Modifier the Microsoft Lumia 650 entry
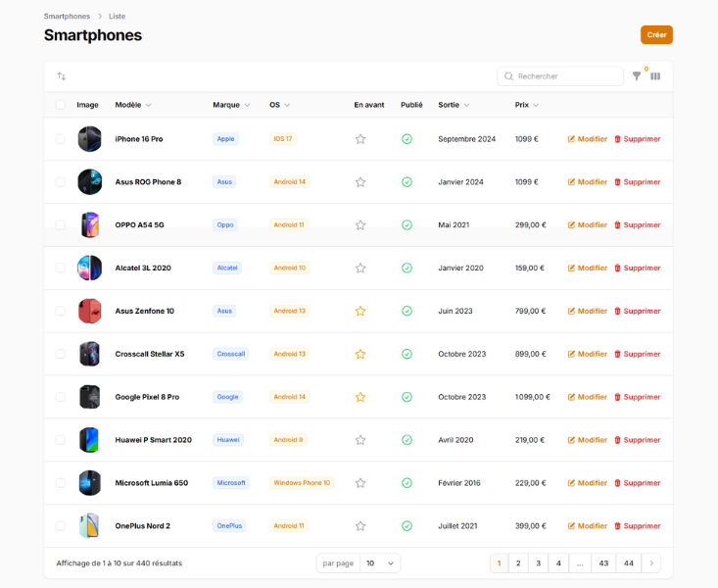This screenshot has width=718, height=588. coord(587,483)
